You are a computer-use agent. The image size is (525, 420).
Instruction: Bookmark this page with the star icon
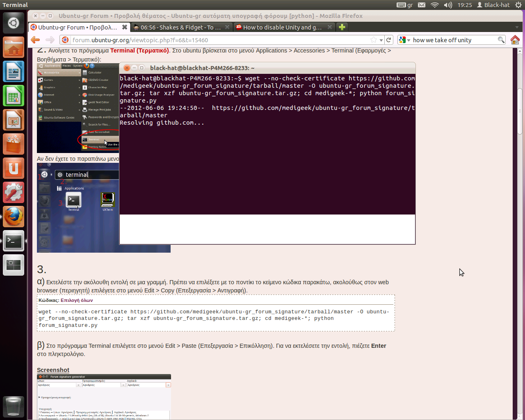click(373, 40)
